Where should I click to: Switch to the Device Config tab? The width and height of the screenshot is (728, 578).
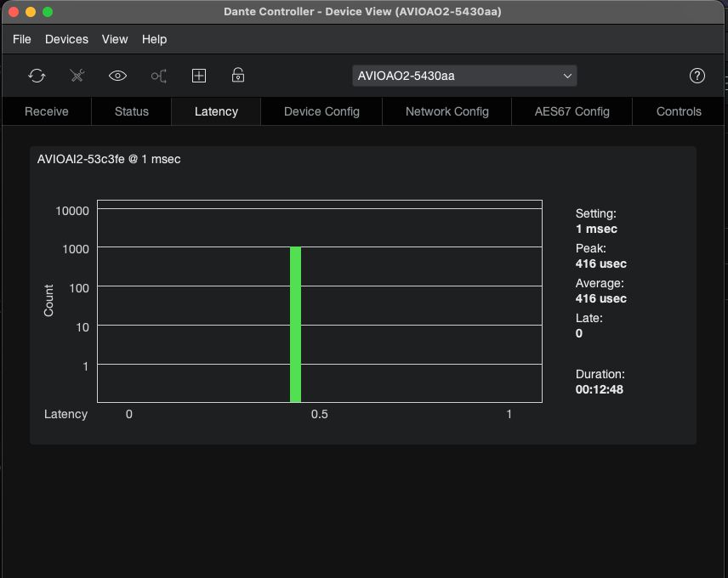point(321,111)
